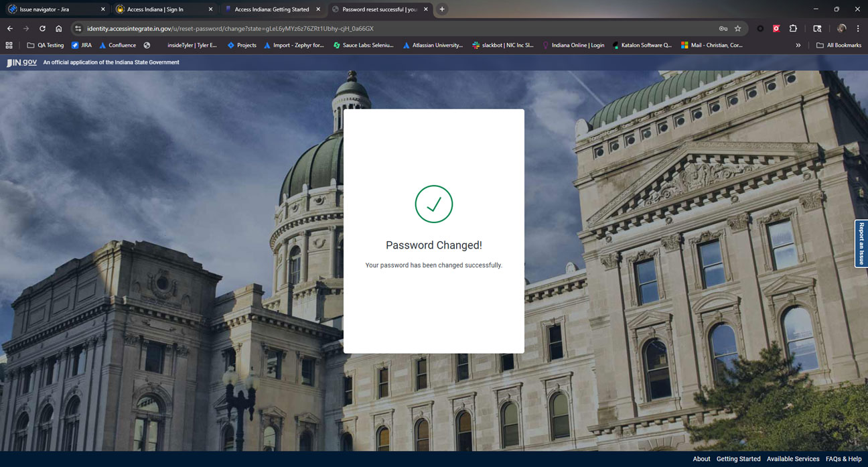Open a new browser tab
Viewport: 868px width, 467px height.
[x=442, y=9]
